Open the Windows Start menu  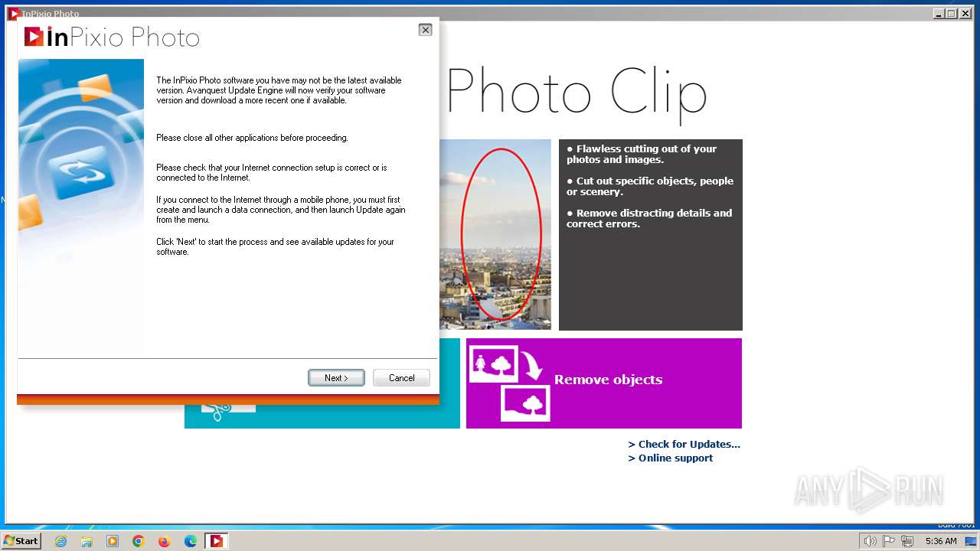(x=21, y=541)
